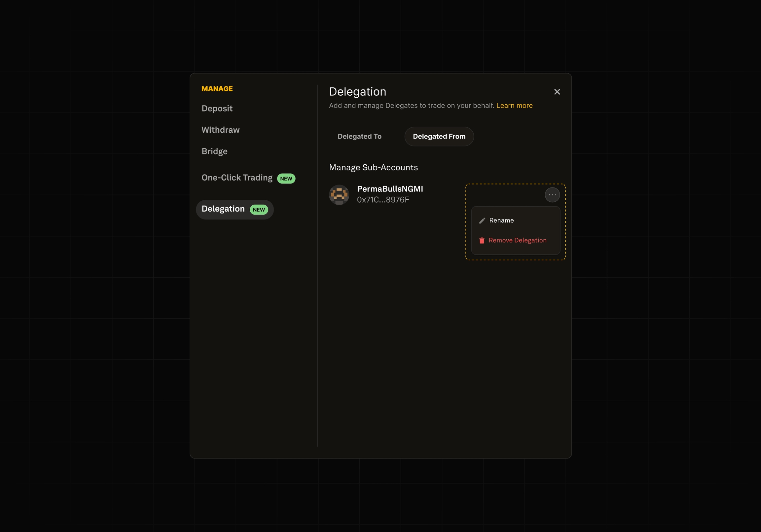Click the PermaBullsNGMI account name
Viewport: 761px width, 532px height.
pos(390,189)
